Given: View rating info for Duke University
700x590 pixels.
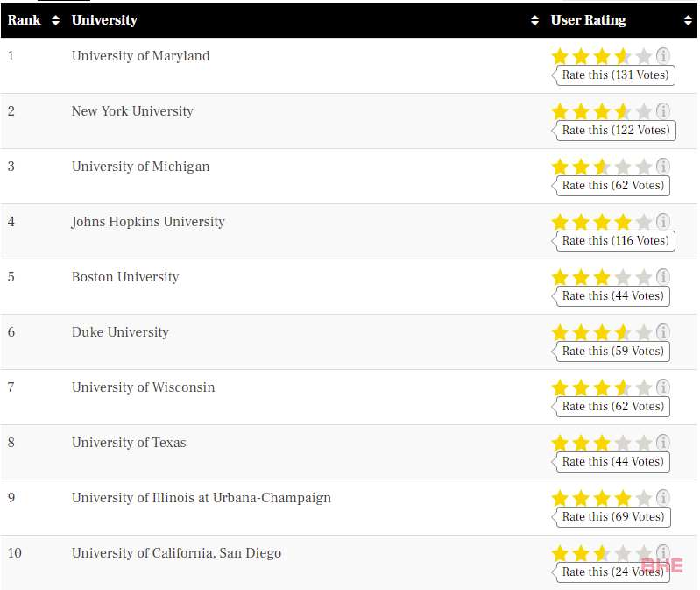Looking at the screenshot, I should 663,332.
